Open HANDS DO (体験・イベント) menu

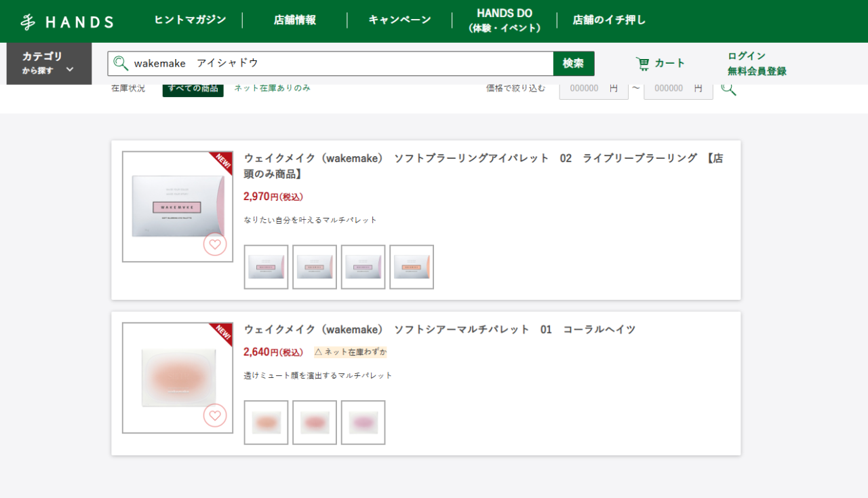tap(505, 20)
